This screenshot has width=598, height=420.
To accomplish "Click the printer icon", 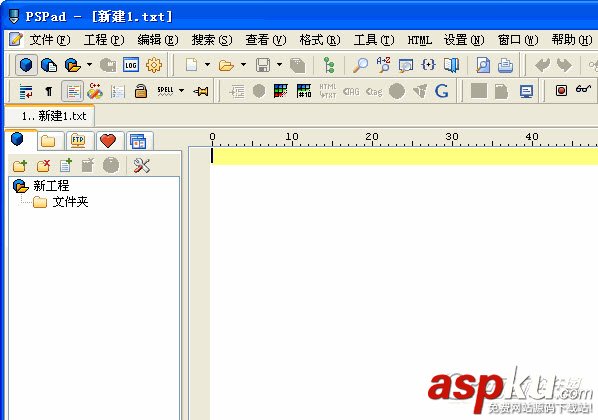I will pyautogui.click(x=505, y=65).
